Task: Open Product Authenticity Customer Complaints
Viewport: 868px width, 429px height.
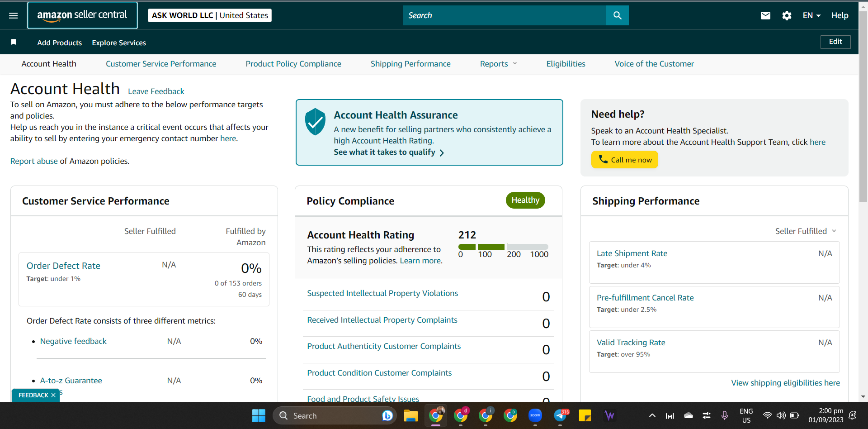Action: 384,346
